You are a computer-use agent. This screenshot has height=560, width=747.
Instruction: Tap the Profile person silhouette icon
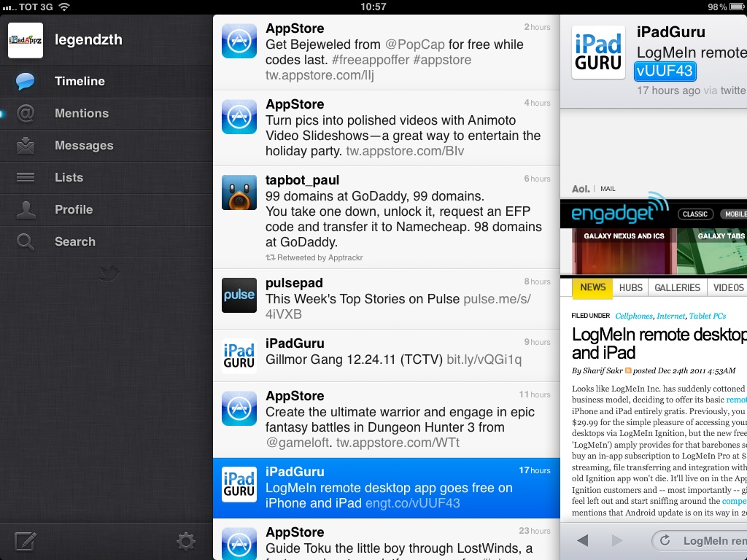pyautogui.click(x=26, y=209)
